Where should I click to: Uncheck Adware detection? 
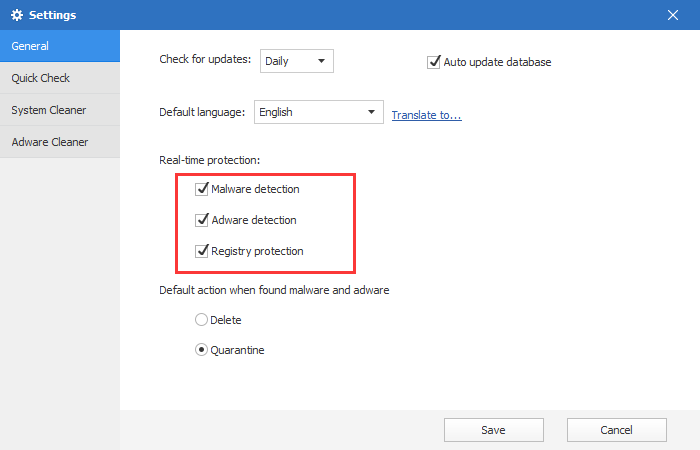pos(202,220)
